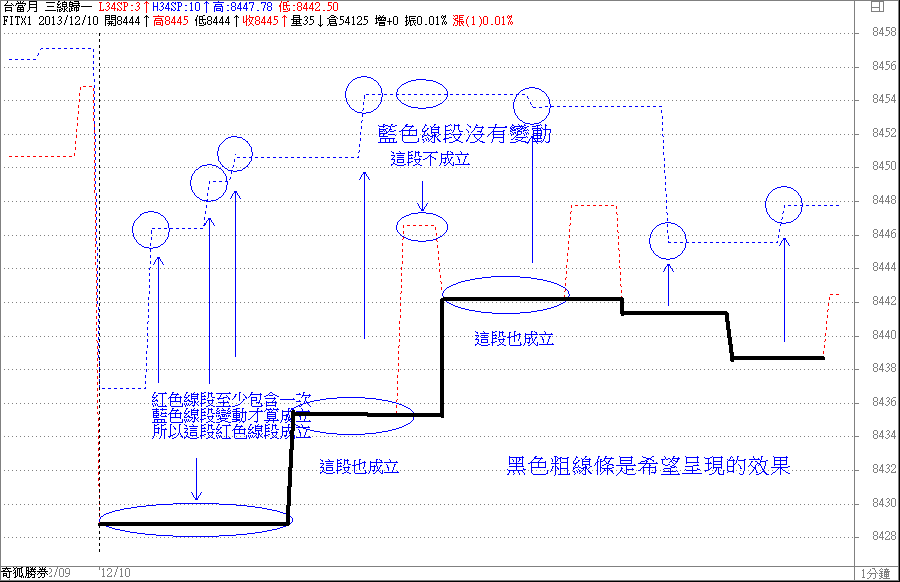Click the chart window icon in top-right corner
900x582 pixels.
(877, 6)
